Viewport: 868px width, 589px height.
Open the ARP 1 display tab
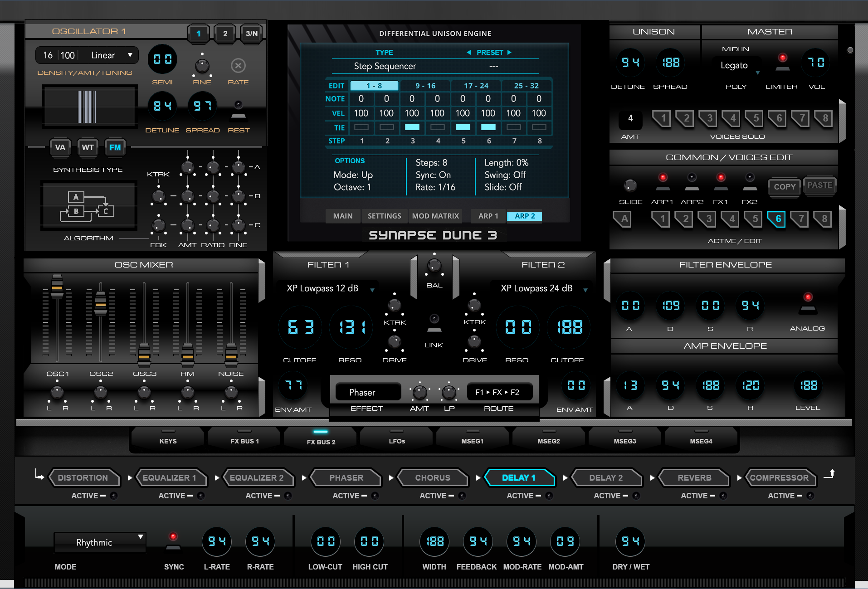[x=488, y=216]
